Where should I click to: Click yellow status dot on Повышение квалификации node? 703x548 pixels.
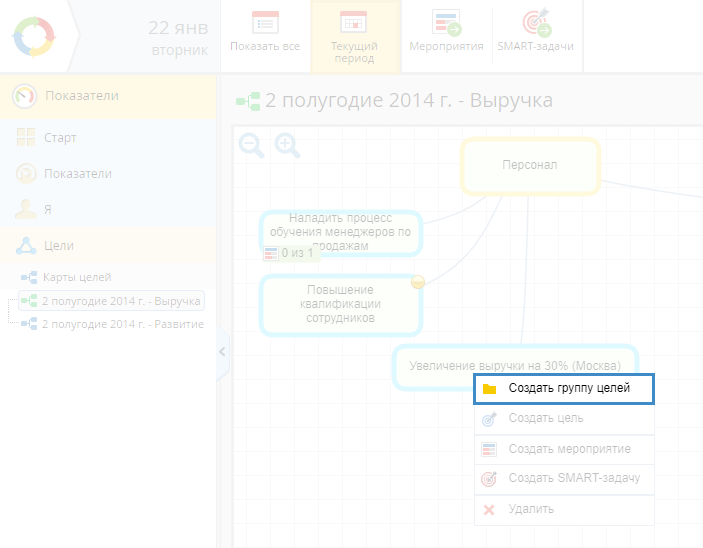[418, 282]
